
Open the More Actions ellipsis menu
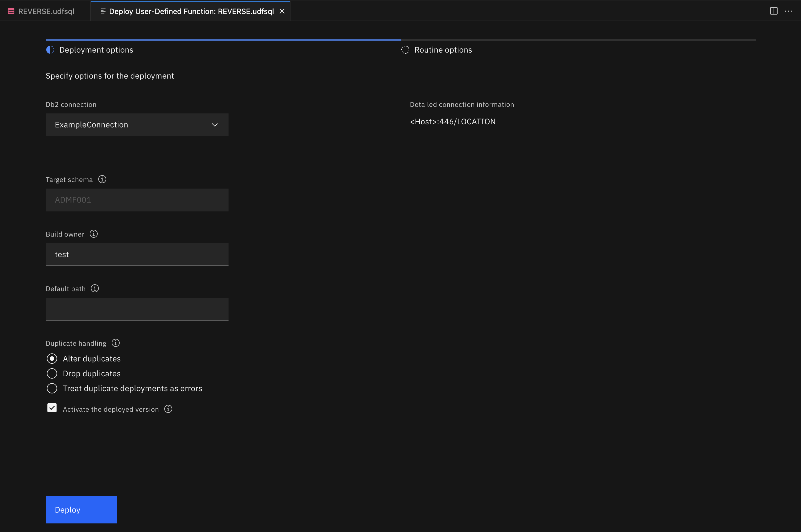788,11
